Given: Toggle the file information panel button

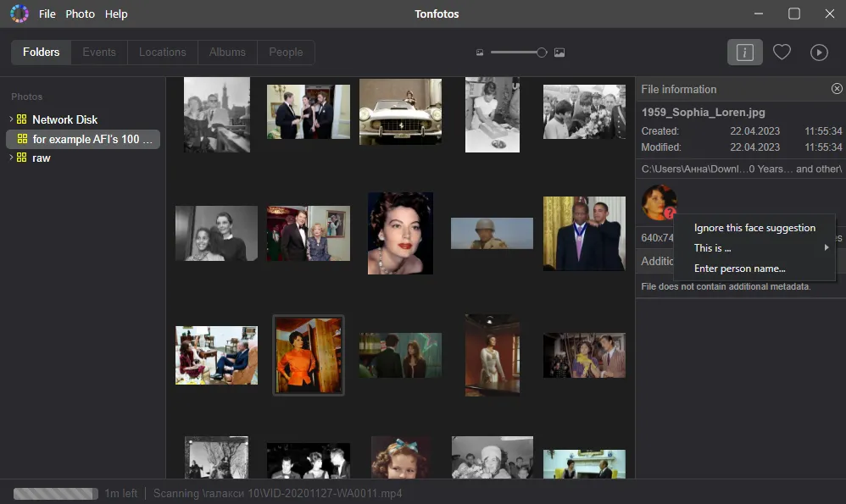Looking at the screenshot, I should (x=744, y=53).
